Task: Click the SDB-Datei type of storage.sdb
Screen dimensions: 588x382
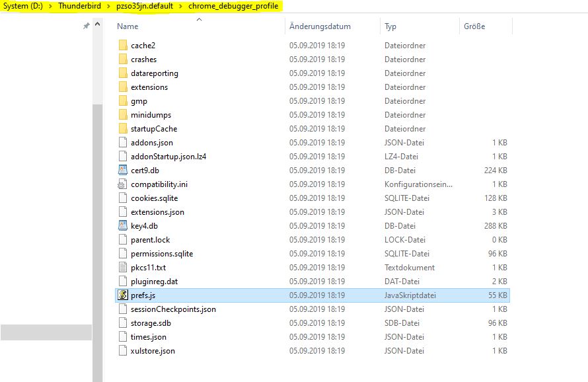Action: [x=402, y=323]
